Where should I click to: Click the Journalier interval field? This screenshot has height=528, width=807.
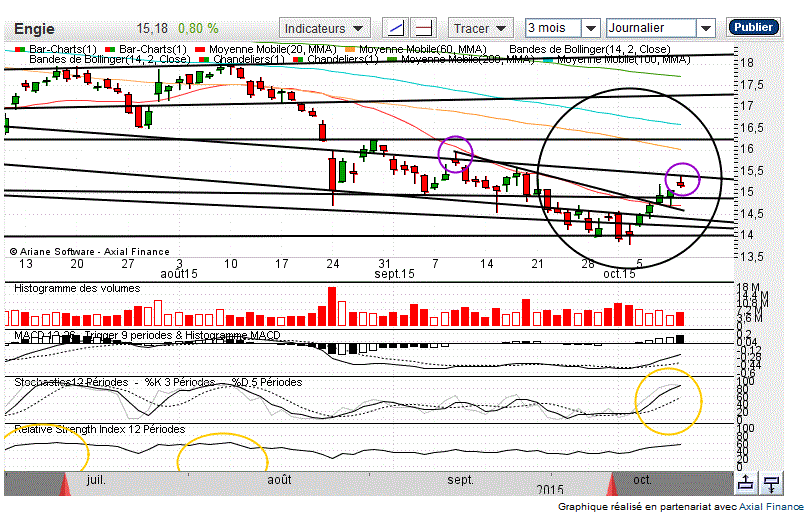pyautogui.click(x=652, y=28)
